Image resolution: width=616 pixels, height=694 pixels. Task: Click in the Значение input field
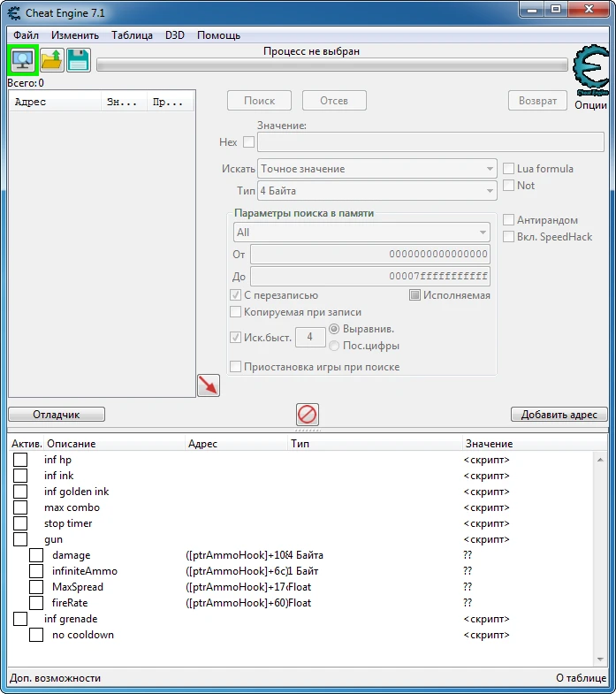430,142
